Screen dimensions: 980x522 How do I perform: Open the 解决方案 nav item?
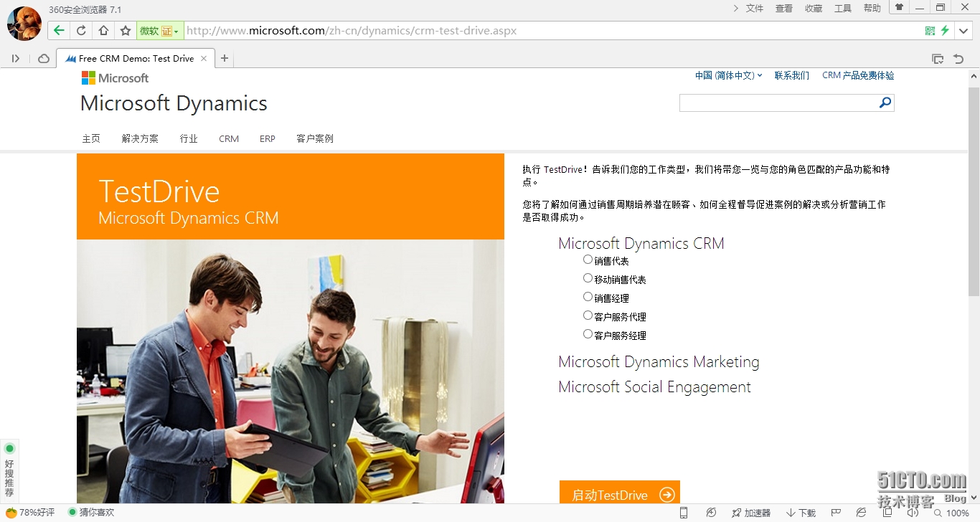[140, 138]
